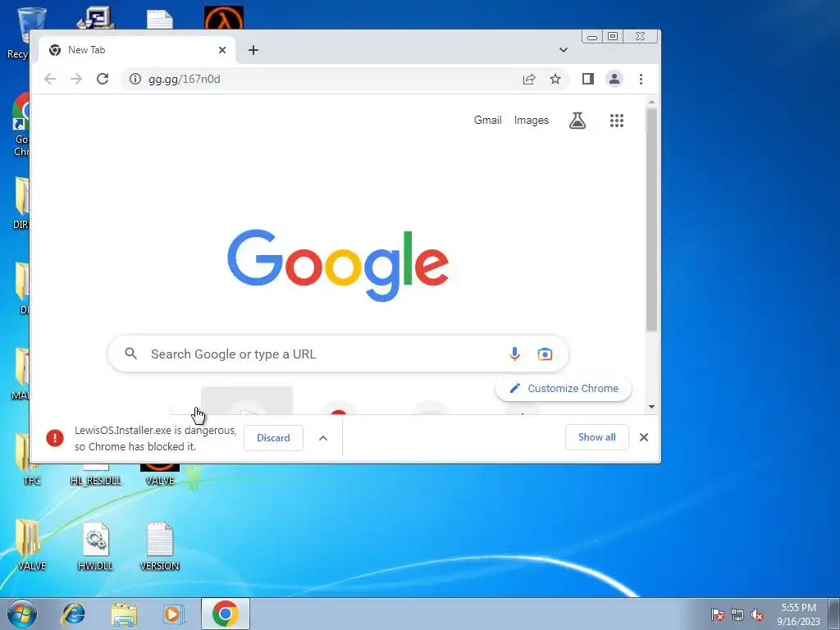This screenshot has width=840, height=630.
Task: Open Search Labs flask icon
Action: click(577, 121)
